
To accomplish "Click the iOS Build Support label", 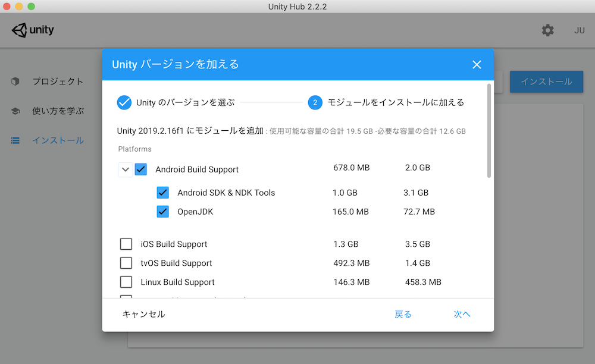I will click(174, 244).
